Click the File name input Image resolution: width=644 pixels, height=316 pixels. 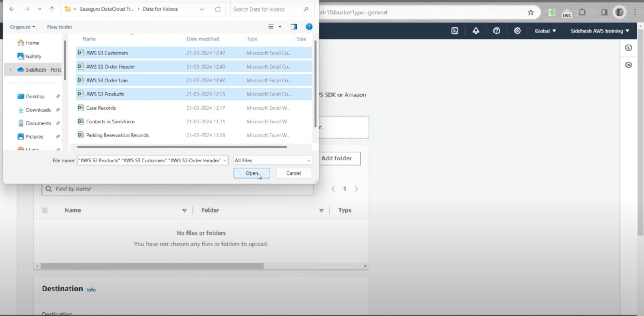[149, 160]
